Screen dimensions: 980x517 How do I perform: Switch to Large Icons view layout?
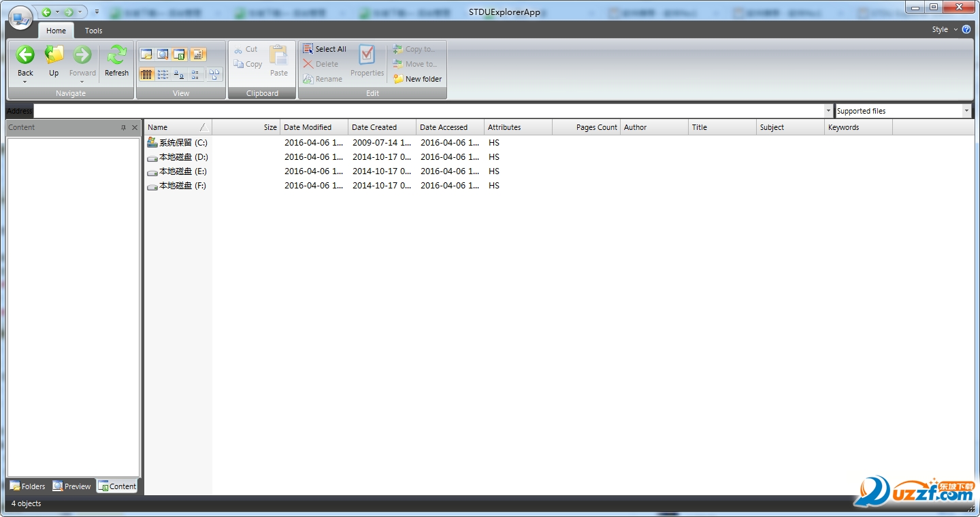[x=214, y=74]
